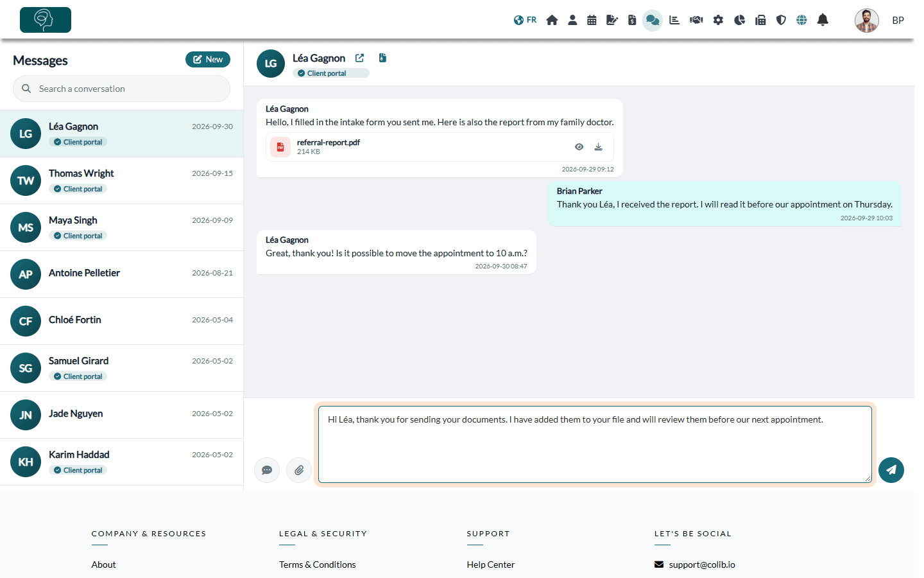Click inside the message text area
This screenshot has width=924, height=578.
tap(595, 444)
